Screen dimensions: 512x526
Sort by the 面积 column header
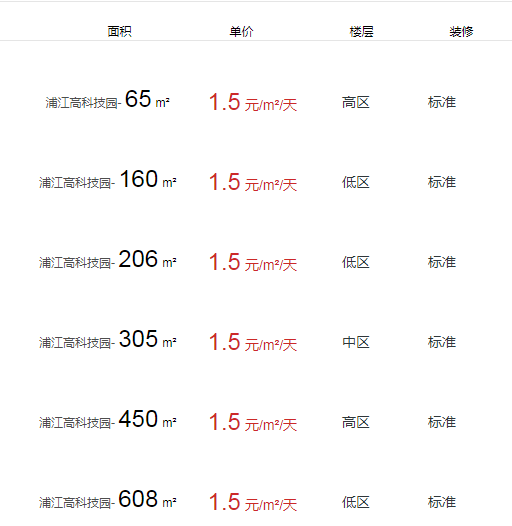119,32
